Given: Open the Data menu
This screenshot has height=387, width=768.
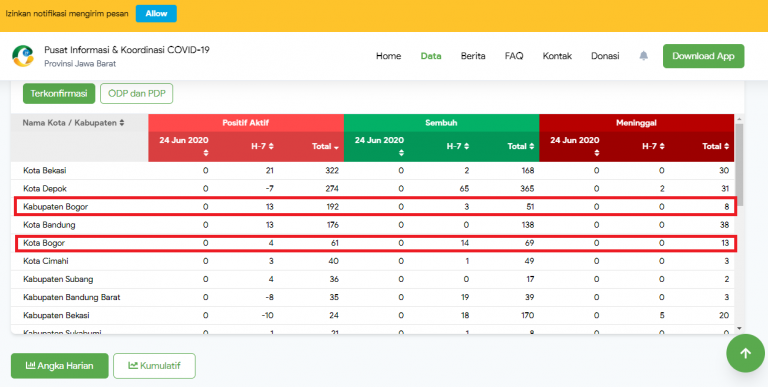Looking at the screenshot, I should 431,56.
